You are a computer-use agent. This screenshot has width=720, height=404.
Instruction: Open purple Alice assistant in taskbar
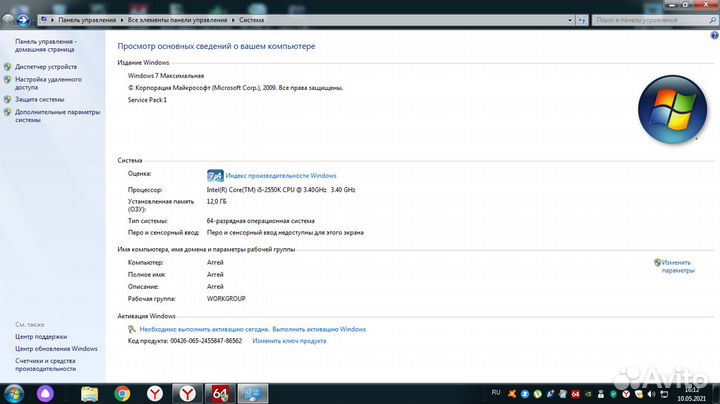[x=45, y=394]
